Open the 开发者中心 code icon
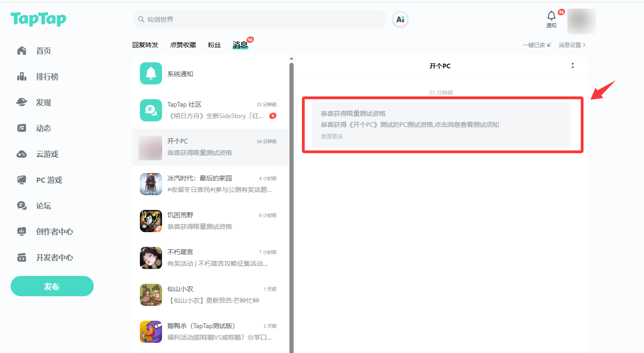Screen dimensions: 644x353 pos(22,257)
